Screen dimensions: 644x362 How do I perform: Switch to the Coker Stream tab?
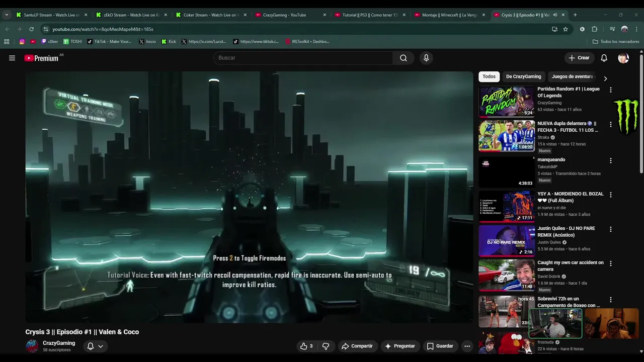(x=210, y=15)
